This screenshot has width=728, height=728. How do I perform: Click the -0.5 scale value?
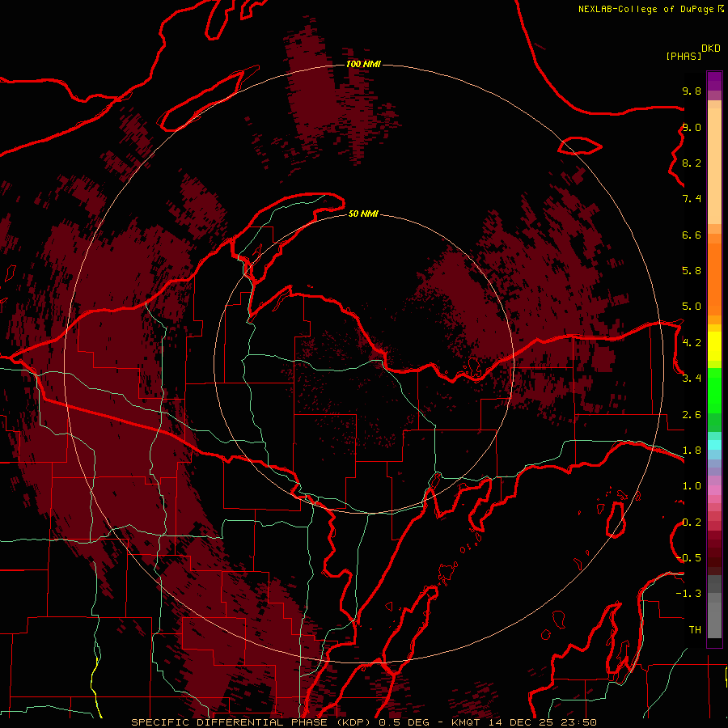pyautogui.click(x=688, y=558)
